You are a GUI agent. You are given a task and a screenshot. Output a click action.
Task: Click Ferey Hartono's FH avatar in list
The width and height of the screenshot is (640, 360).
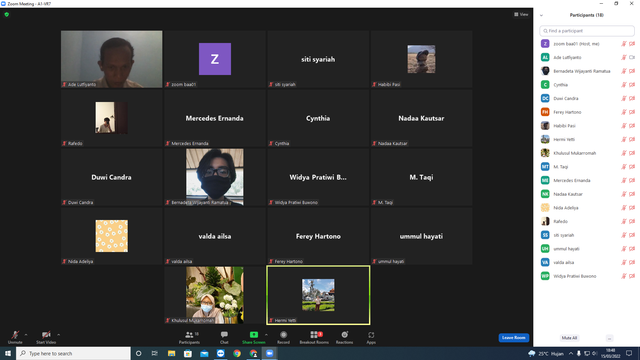[x=545, y=112]
